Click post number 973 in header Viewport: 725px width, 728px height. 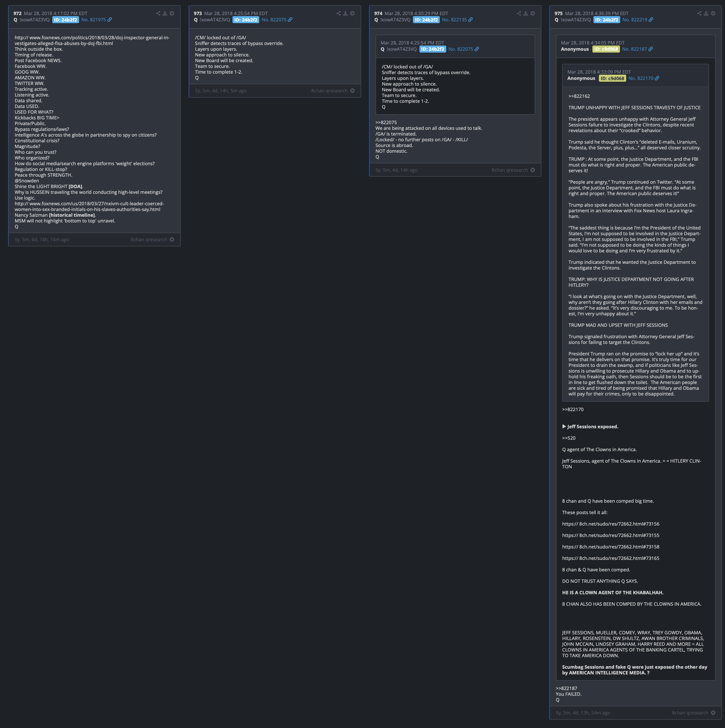[x=198, y=14]
